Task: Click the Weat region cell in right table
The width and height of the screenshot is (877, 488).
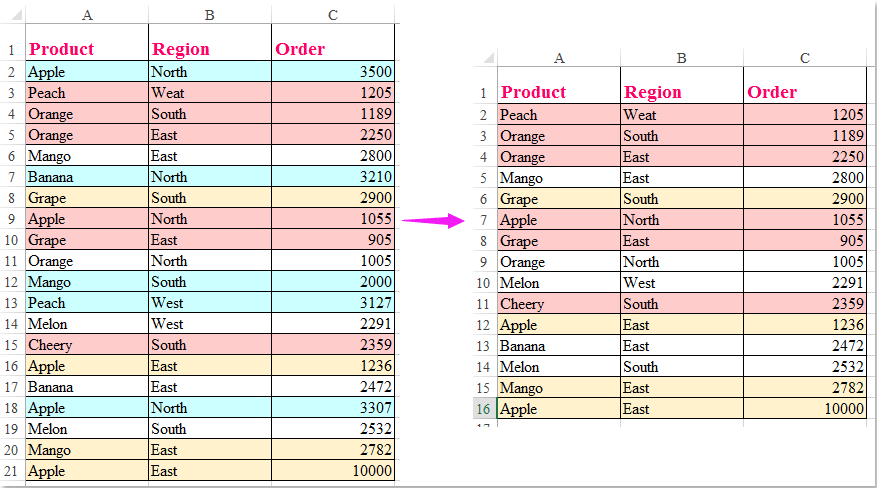Action: [682, 115]
